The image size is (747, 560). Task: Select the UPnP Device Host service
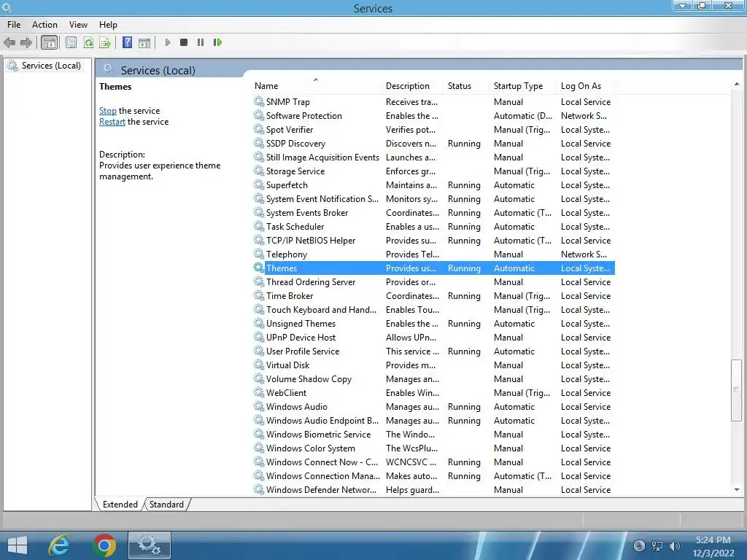[433, 337]
